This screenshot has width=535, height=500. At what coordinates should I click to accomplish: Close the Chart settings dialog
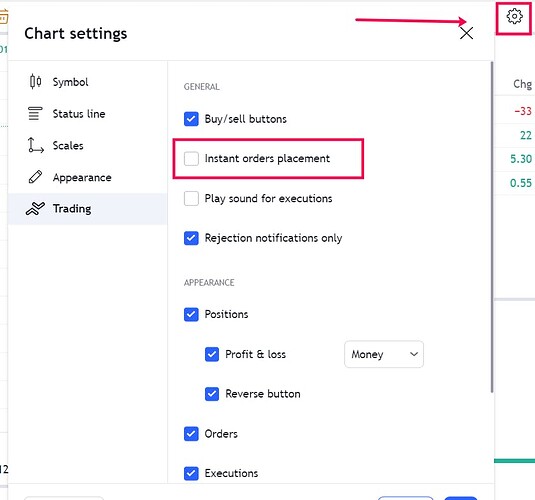[x=466, y=33]
